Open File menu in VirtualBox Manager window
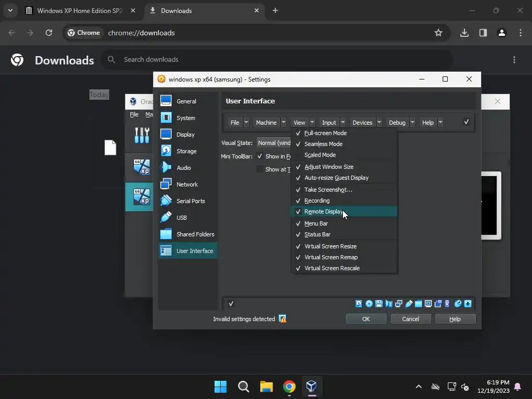 point(134,114)
